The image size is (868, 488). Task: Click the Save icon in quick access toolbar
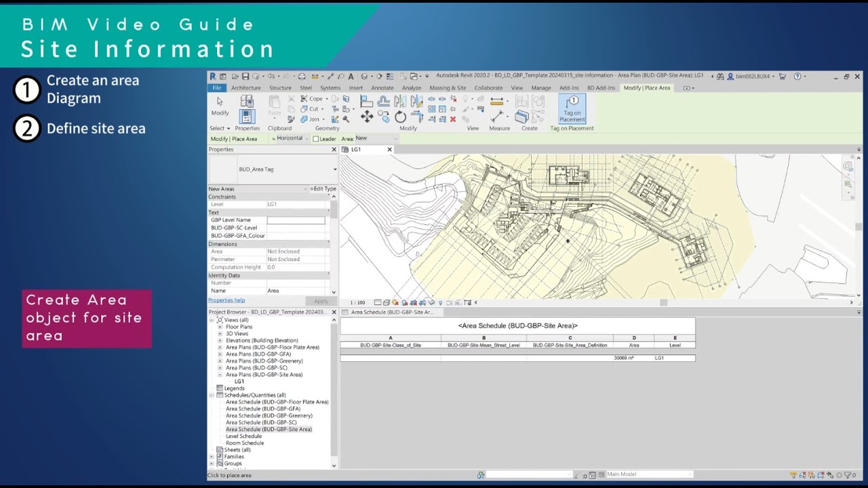click(245, 77)
